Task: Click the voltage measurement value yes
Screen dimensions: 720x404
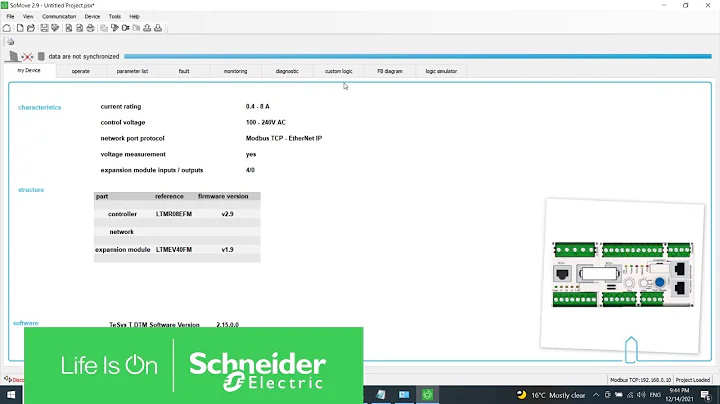Action: click(251, 154)
